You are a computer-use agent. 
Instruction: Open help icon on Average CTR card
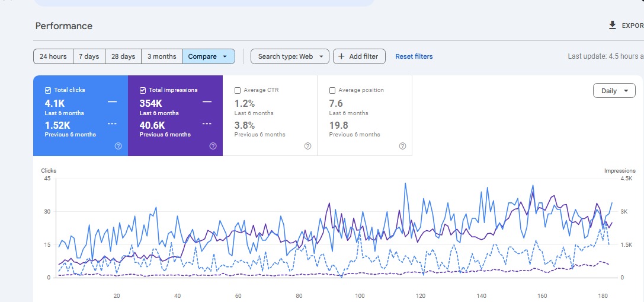(307, 146)
